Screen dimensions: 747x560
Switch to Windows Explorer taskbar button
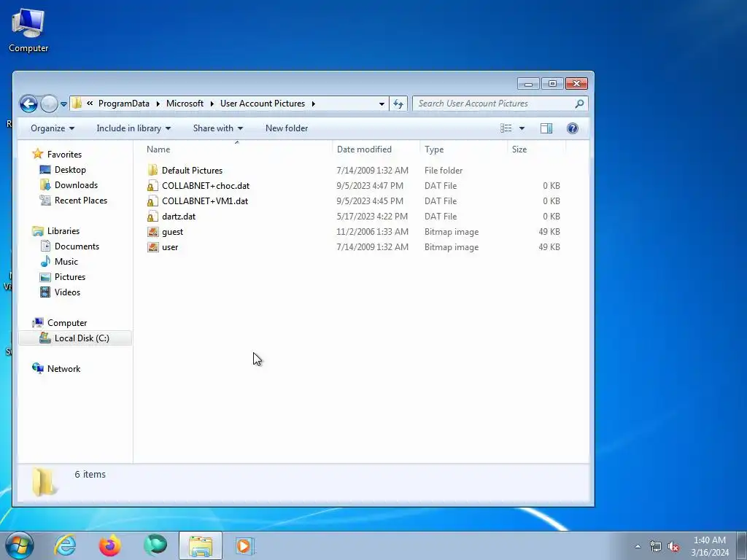(x=201, y=545)
